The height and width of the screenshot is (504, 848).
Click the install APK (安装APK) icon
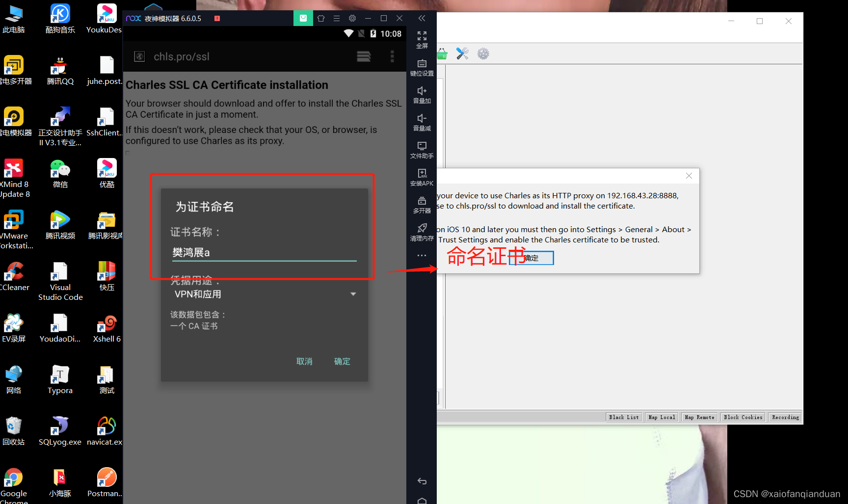(x=422, y=178)
